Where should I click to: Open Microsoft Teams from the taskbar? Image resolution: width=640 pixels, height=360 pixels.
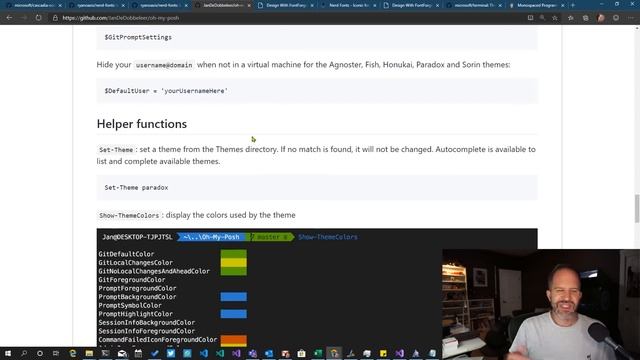[252, 353]
